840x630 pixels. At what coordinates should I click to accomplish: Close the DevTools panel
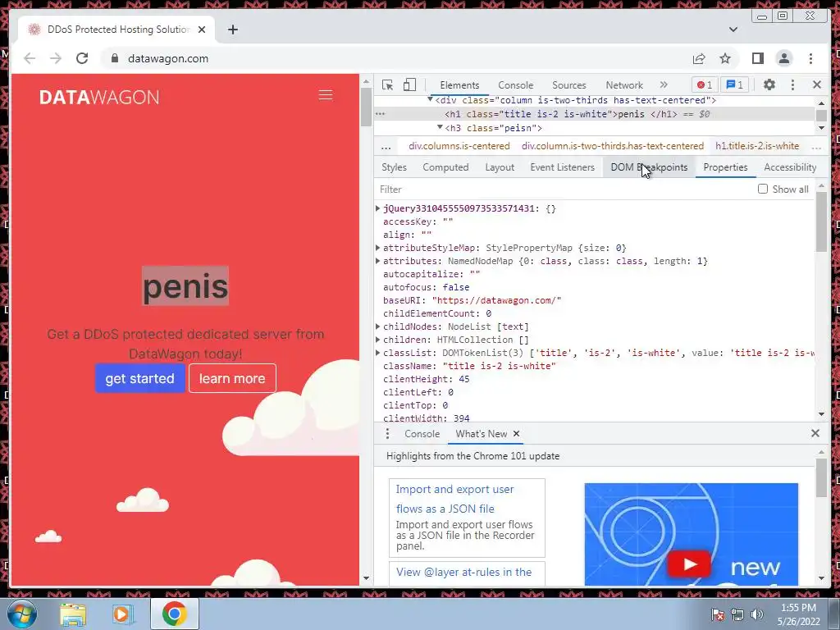[x=817, y=84]
